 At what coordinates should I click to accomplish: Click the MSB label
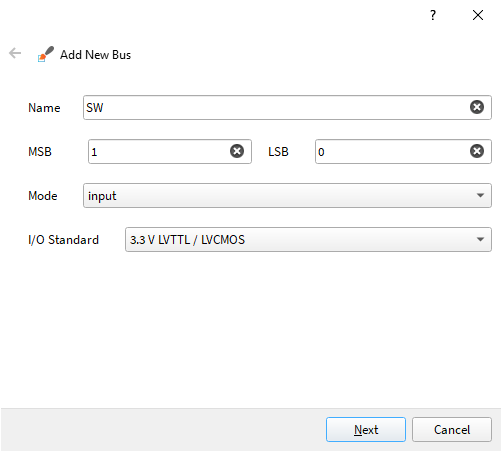pyautogui.click(x=40, y=152)
